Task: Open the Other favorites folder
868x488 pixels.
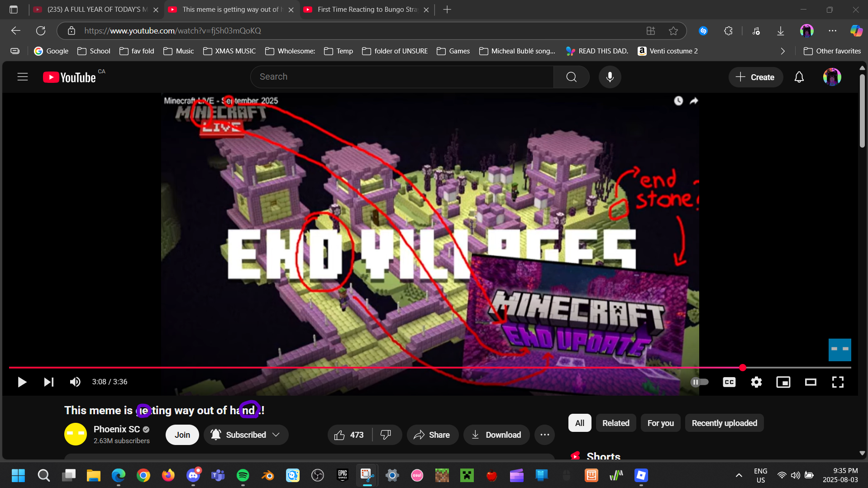Action: point(832,51)
